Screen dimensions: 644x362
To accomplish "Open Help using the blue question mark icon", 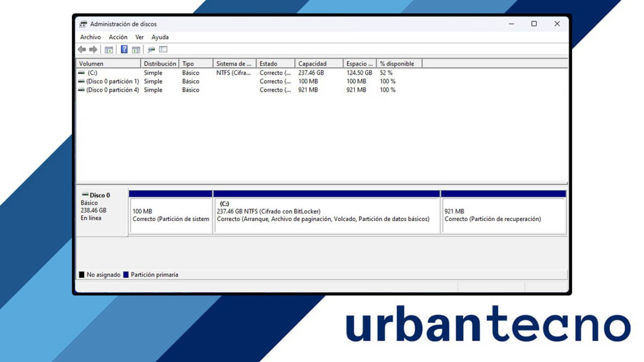I will [124, 49].
